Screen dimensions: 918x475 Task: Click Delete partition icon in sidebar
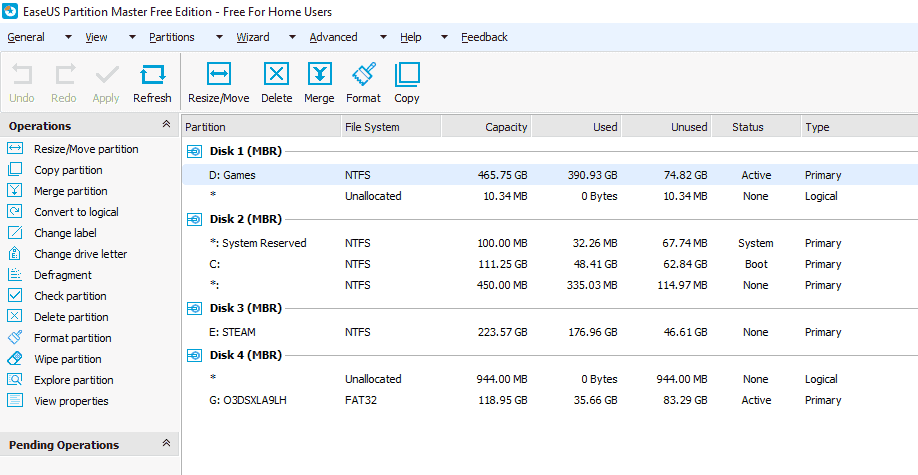pos(15,317)
